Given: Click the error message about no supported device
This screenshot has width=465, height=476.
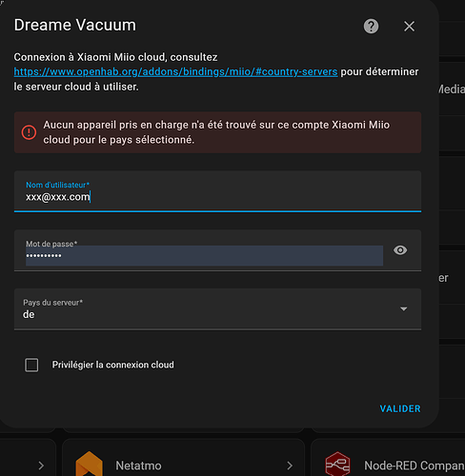Looking at the screenshot, I should [x=216, y=132].
